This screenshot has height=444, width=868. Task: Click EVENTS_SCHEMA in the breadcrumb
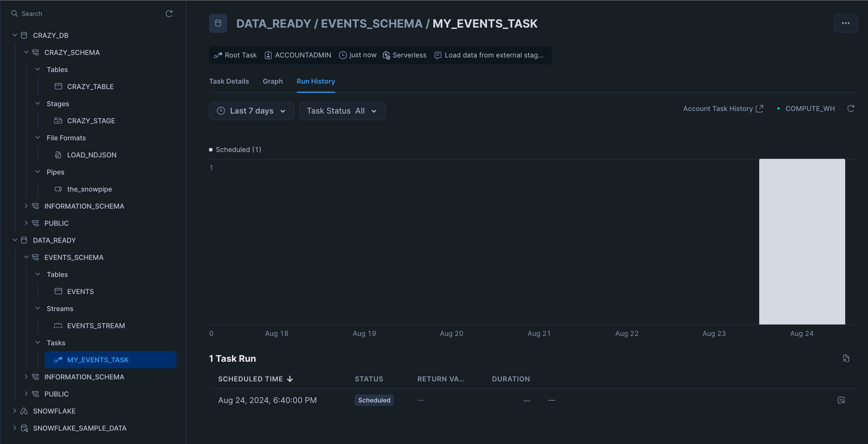371,24
